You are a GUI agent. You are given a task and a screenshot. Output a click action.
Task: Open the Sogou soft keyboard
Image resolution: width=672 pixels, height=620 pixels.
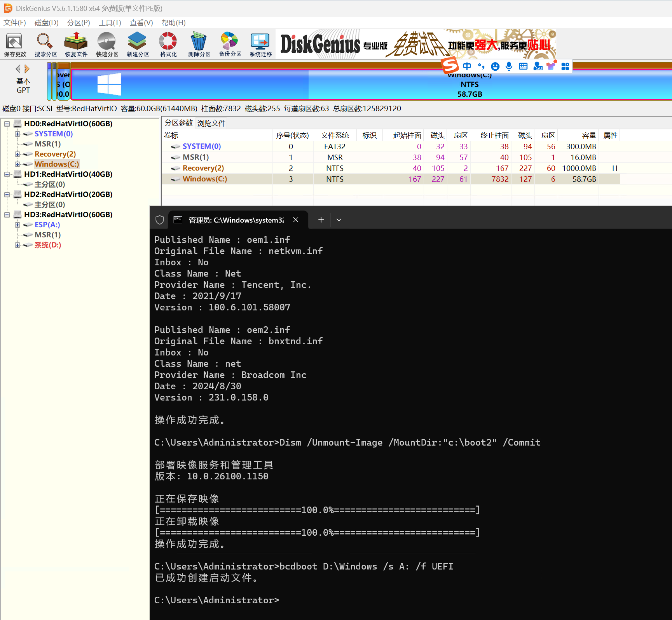(523, 66)
